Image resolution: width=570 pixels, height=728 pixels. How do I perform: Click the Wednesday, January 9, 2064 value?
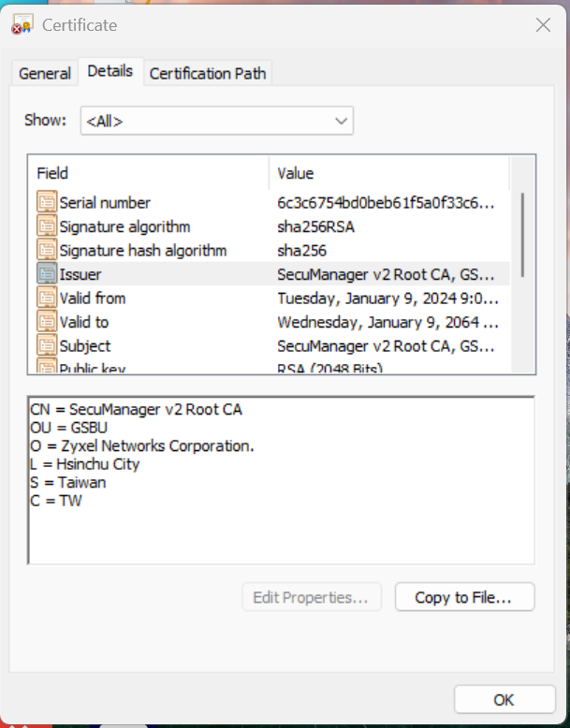pyautogui.click(x=387, y=322)
